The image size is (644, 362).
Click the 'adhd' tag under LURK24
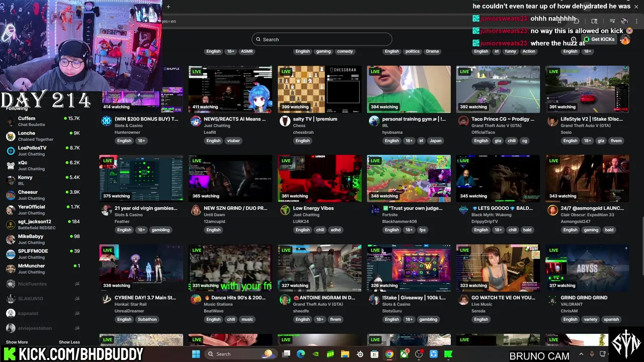coord(336,230)
